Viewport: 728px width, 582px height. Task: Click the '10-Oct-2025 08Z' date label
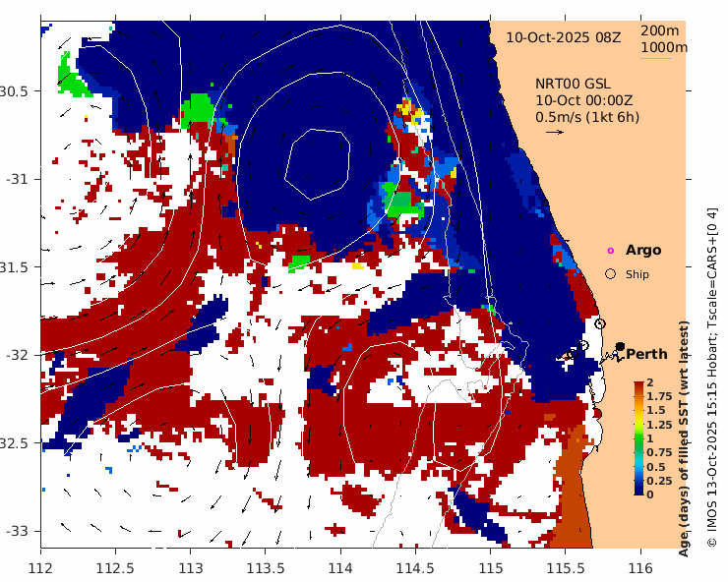(563, 37)
